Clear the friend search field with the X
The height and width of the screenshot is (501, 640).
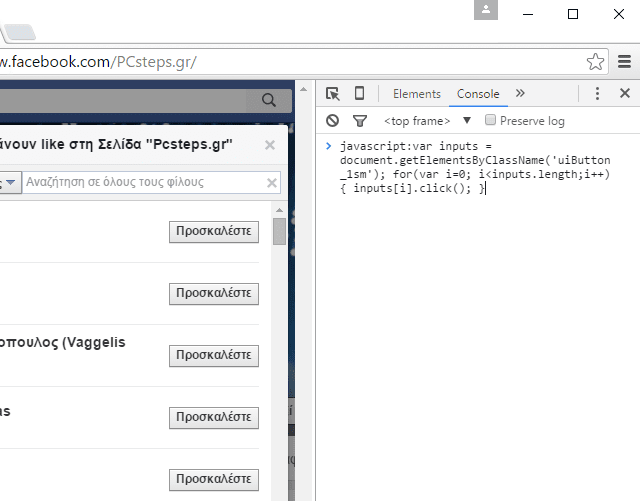pyautogui.click(x=272, y=183)
